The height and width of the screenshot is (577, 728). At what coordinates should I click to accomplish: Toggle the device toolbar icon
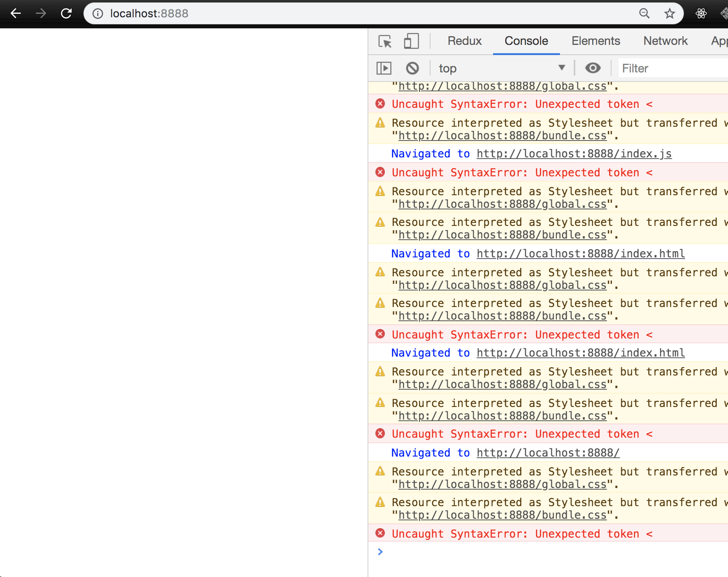point(411,41)
